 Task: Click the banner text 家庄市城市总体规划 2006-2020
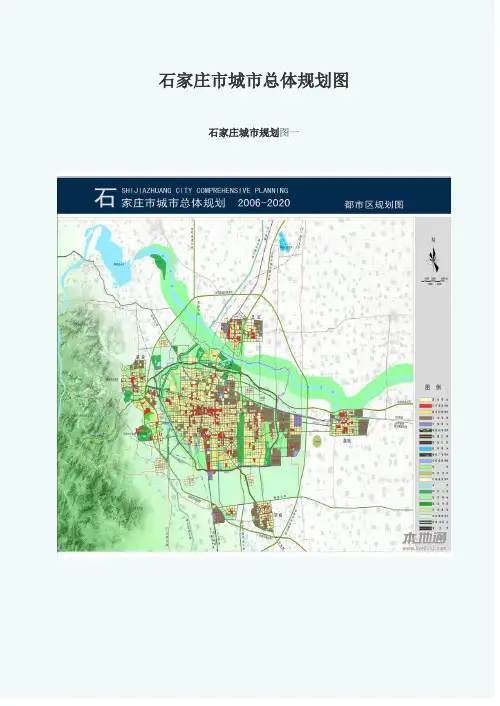click(x=205, y=203)
